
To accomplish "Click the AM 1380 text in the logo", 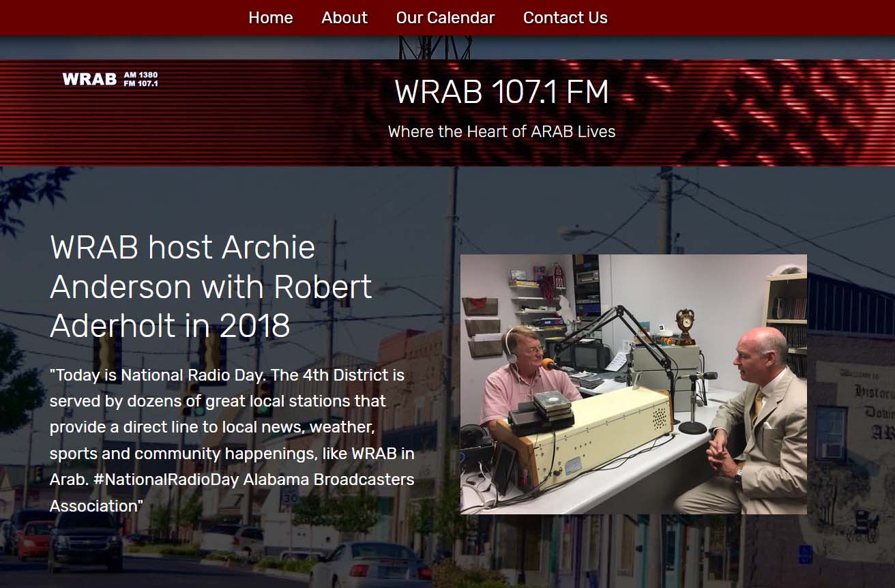I will (x=141, y=74).
